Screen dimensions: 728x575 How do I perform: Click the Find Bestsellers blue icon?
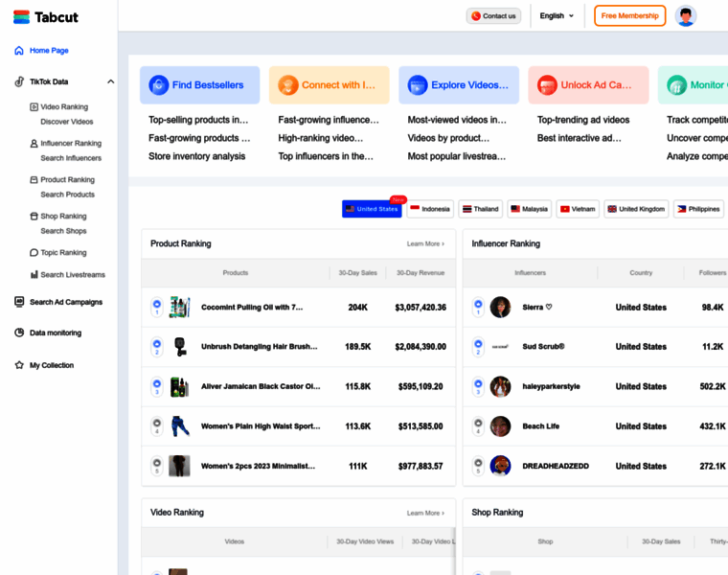tap(159, 85)
